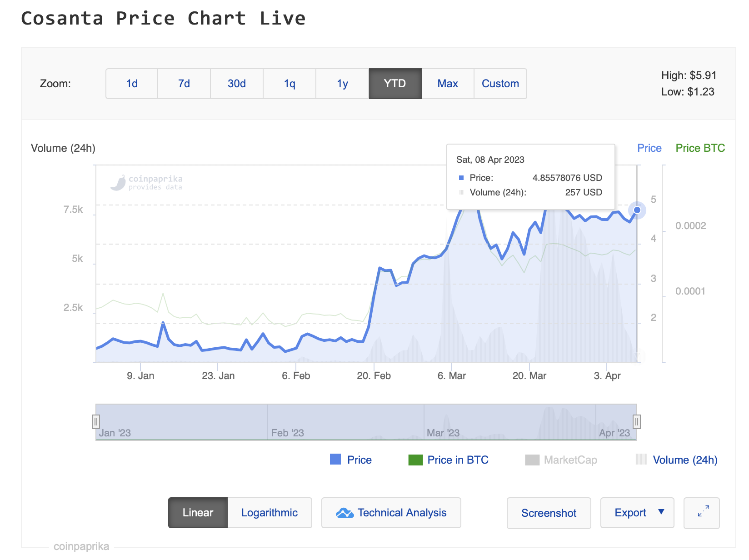Viewport: 749px width, 560px height.
Task: Click the fullscreen expand arrows icon
Action: tap(703, 511)
